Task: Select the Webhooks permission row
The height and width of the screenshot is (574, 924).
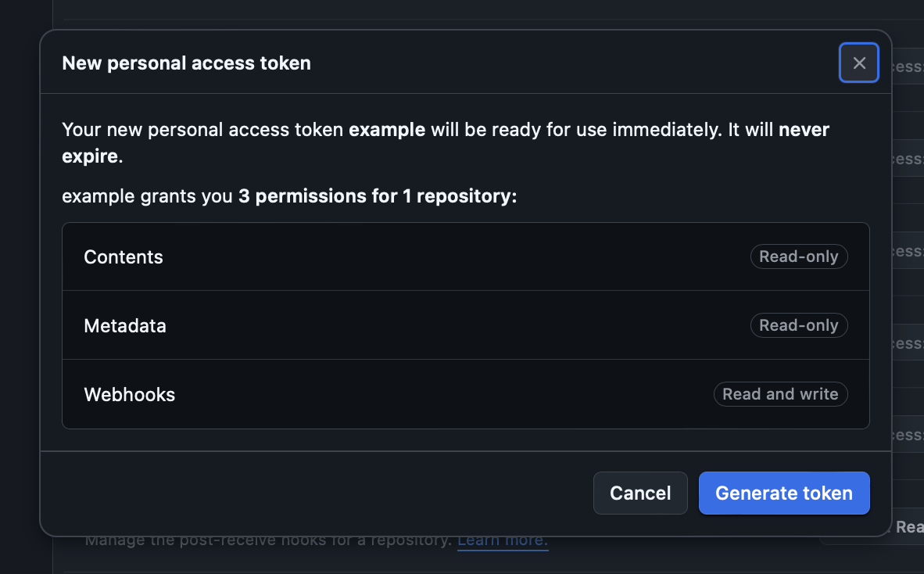Action: pyautogui.click(x=466, y=394)
